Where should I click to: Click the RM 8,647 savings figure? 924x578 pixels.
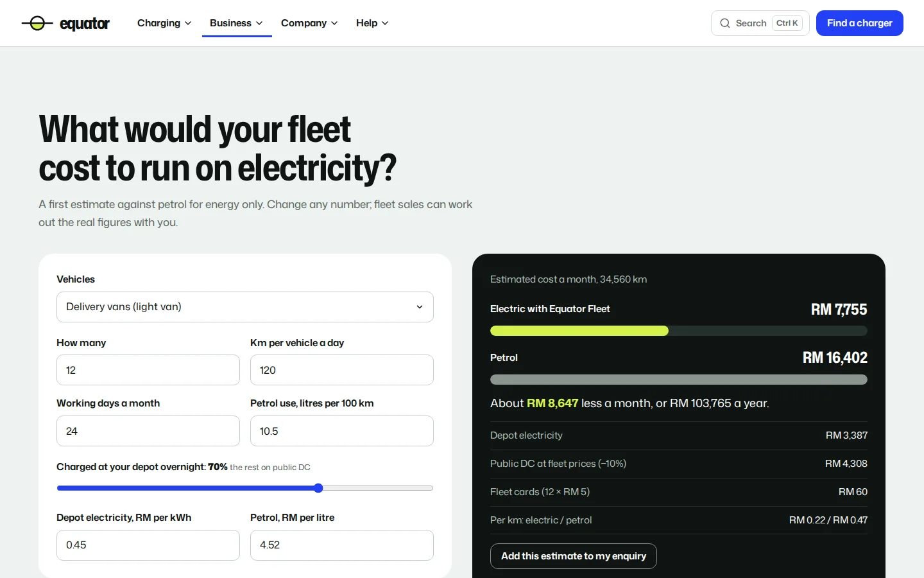(552, 403)
